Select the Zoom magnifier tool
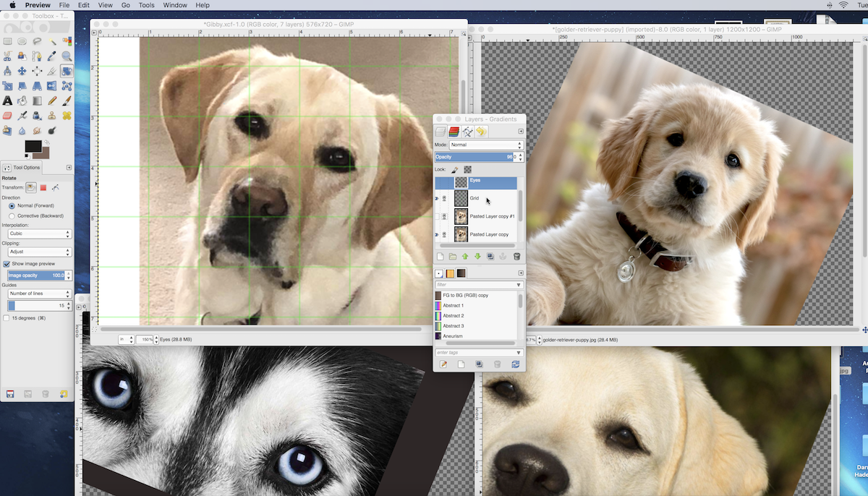Image resolution: width=868 pixels, height=496 pixels. [67, 56]
